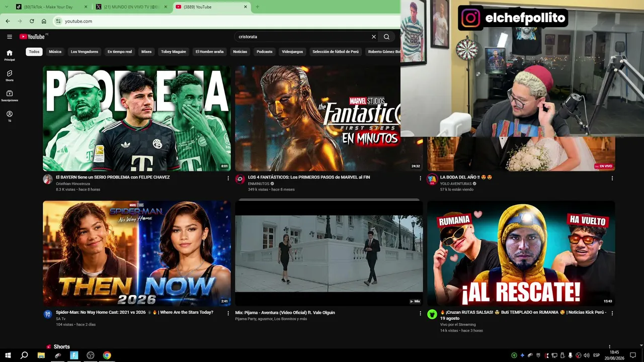The height and width of the screenshot is (362, 644).
Task: Open Cristhian Hinostroza channel avatar
Action: [x=48, y=179]
